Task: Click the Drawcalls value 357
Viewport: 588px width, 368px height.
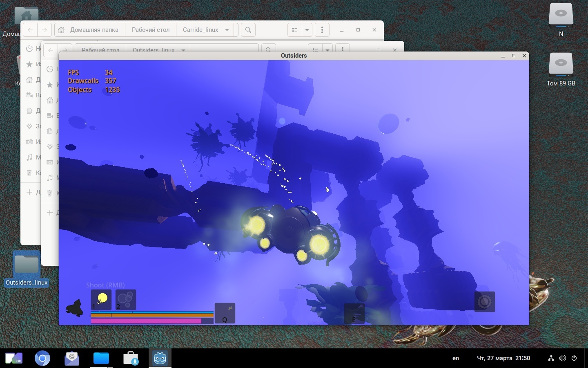Action: (x=110, y=81)
